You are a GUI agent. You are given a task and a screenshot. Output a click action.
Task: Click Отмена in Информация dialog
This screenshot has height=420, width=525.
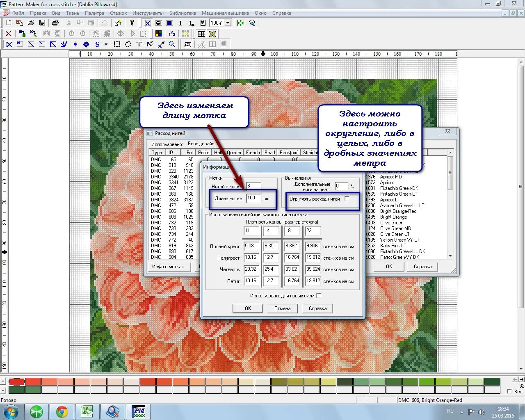pos(283,308)
